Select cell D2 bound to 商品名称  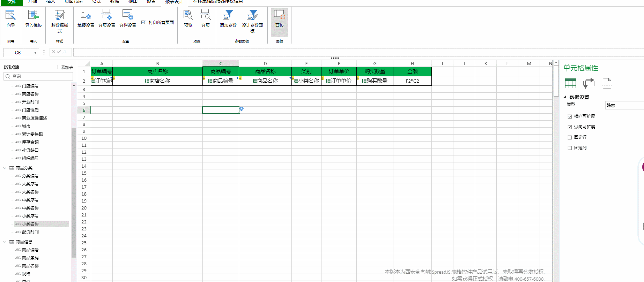(x=265, y=81)
